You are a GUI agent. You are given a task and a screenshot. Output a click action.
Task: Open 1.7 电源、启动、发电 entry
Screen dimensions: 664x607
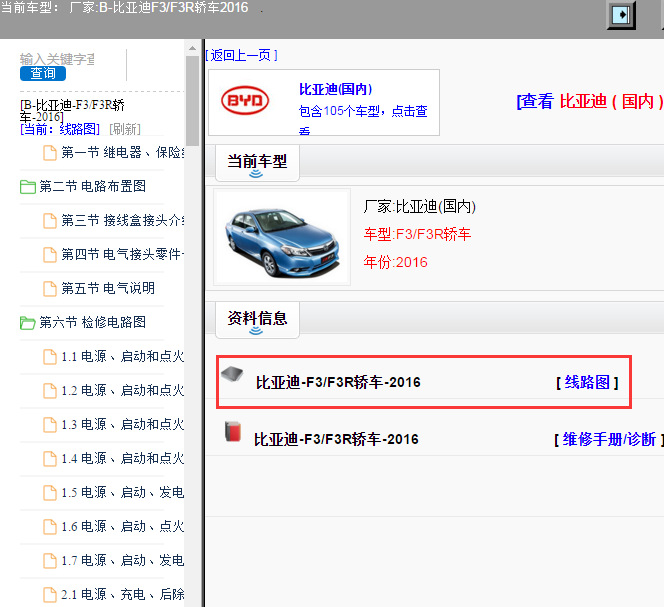[123, 560]
